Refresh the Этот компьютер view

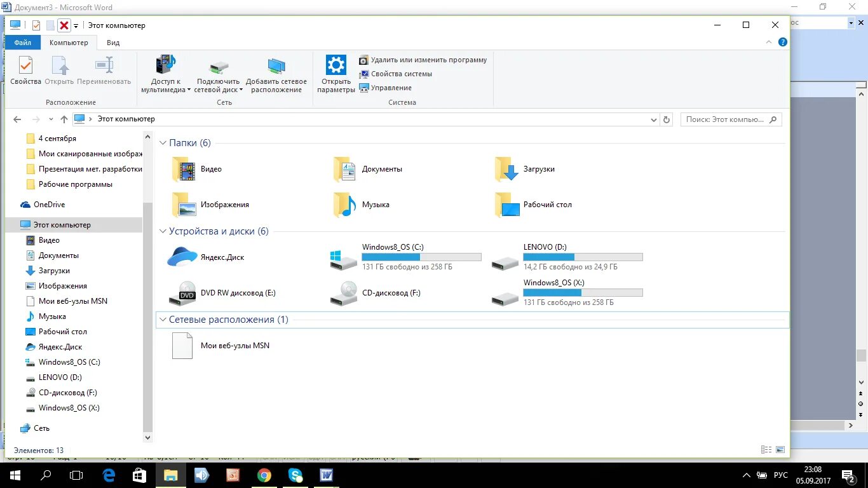(667, 119)
